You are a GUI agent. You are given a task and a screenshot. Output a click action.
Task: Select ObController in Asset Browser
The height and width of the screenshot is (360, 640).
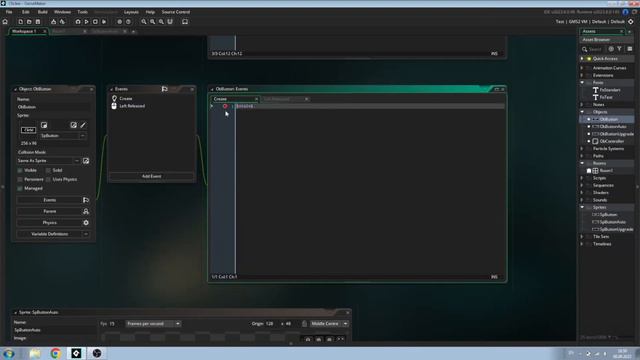click(612, 141)
